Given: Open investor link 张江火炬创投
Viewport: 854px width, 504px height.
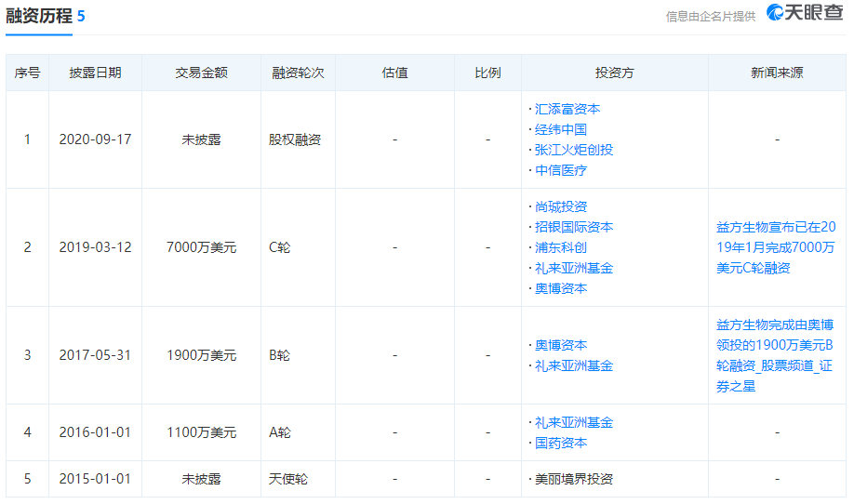Looking at the screenshot, I should click(573, 150).
